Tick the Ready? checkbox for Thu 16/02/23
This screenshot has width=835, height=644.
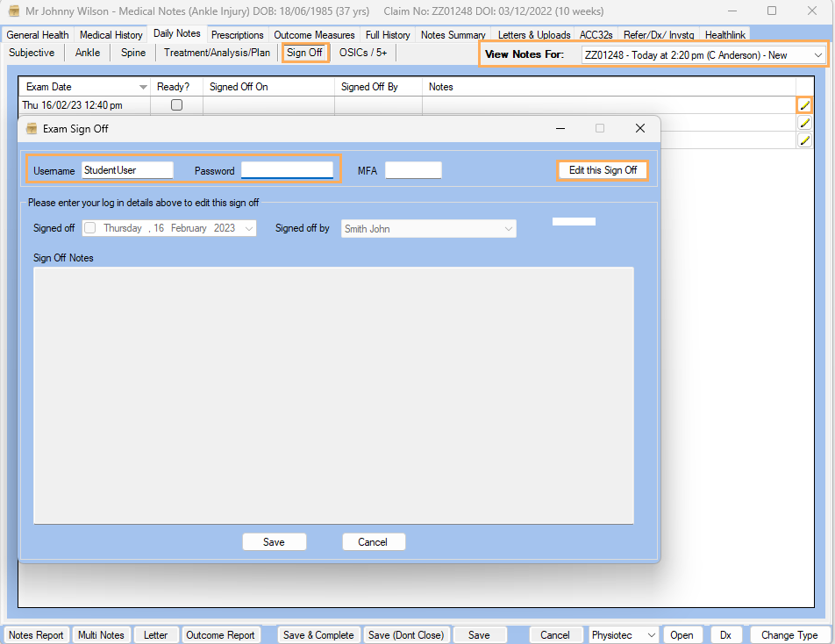pyautogui.click(x=176, y=105)
